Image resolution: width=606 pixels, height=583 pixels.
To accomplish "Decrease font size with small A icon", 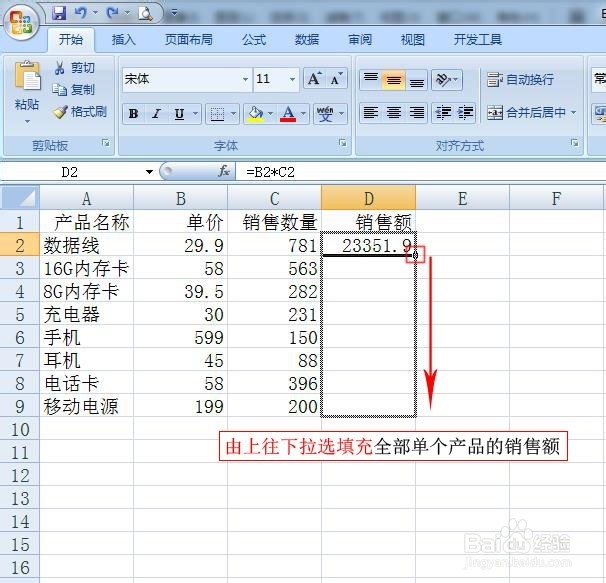I will pyautogui.click(x=336, y=79).
